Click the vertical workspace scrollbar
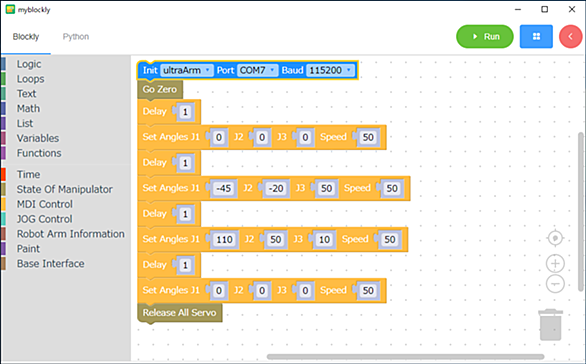The width and height of the screenshot is (586, 364). pyautogui.click(x=580, y=212)
